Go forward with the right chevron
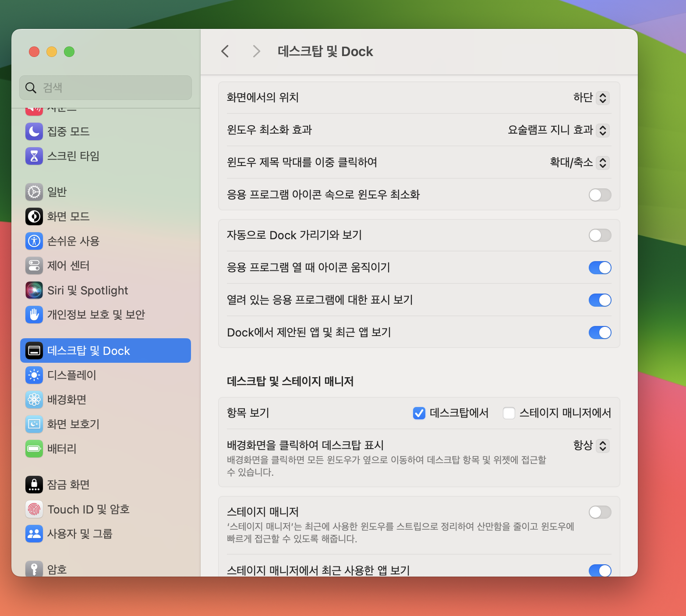This screenshot has width=686, height=616. [257, 51]
